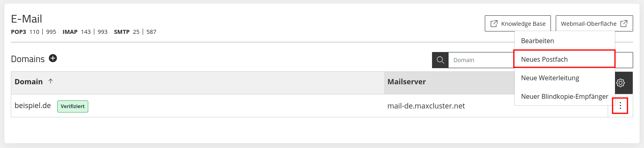Image resolution: width=644 pixels, height=148 pixels.
Task: Select the beispiel.de domain row
Action: 310,106
